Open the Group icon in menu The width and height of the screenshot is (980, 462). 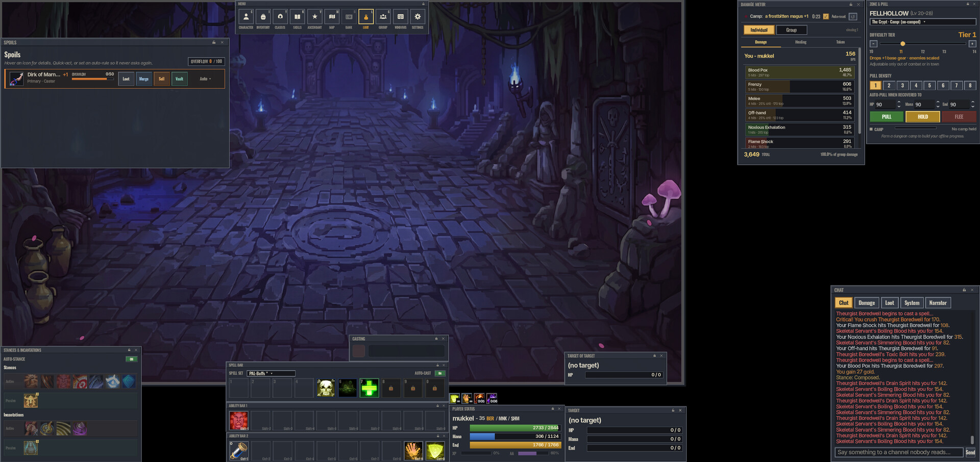point(383,17)
